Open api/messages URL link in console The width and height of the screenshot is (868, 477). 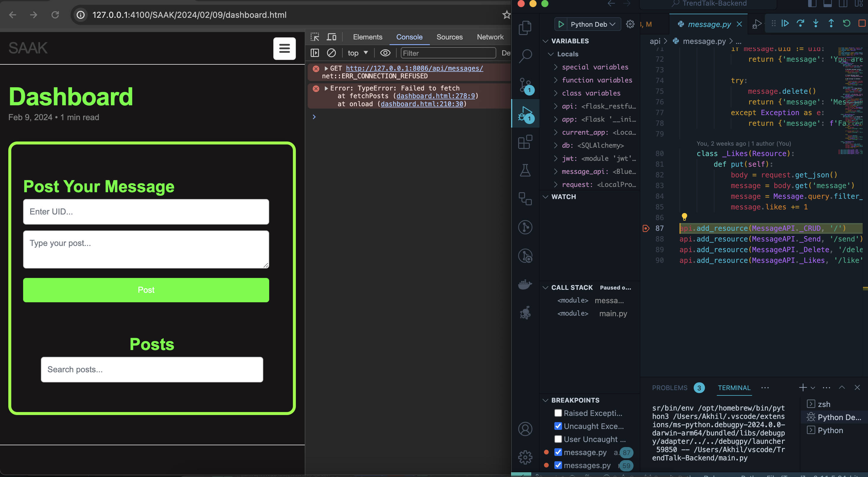pyautogui.click(x=414, y=69)
